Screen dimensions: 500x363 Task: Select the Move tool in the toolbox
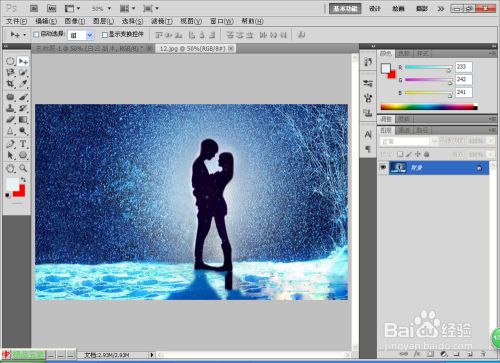click(x=23, y=61)
